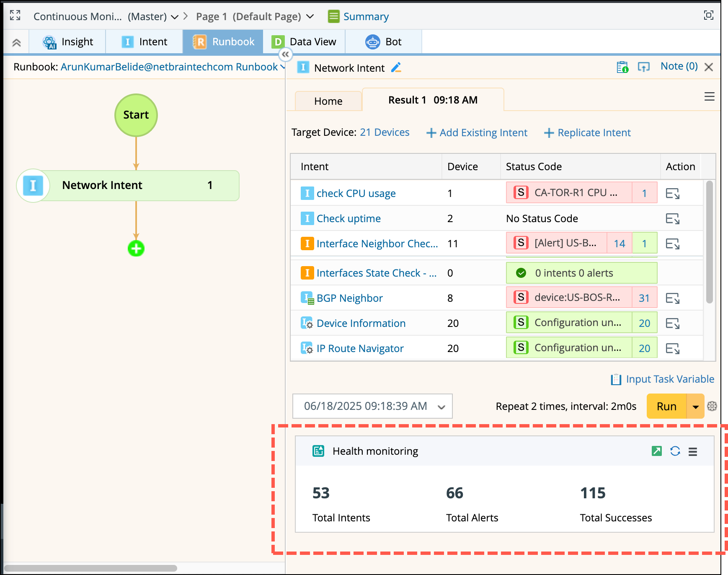Close the Network Intent panel
The image size is (728, 575).
click(x=709, y=67)
